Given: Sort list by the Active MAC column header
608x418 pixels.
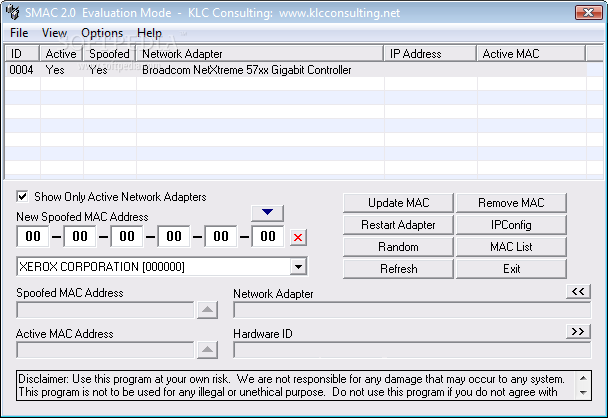Looking at the screenshot, I should (x=531, y=54).
